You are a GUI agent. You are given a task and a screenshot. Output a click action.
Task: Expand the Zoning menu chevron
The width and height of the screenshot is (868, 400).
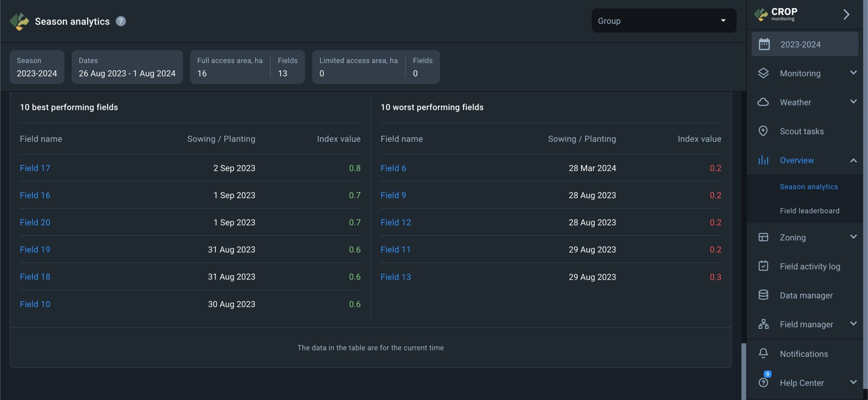pos(853,237)
